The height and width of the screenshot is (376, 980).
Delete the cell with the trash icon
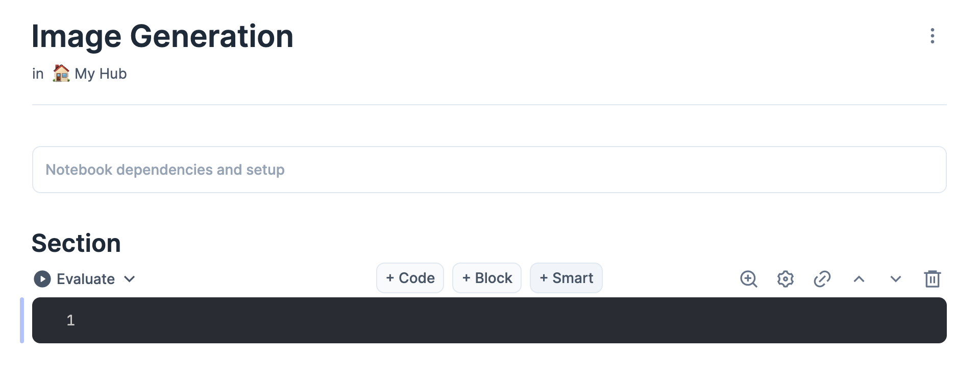click(933, 279)
